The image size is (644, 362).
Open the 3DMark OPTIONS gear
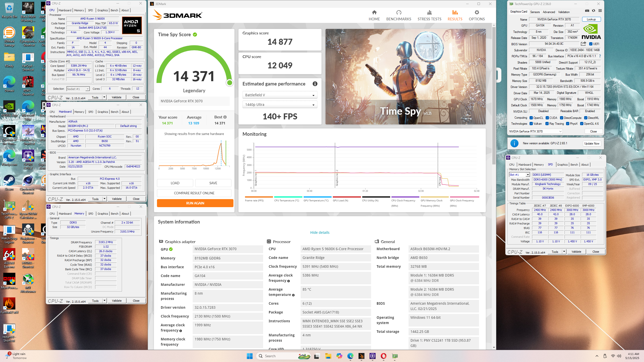(476, 15)
